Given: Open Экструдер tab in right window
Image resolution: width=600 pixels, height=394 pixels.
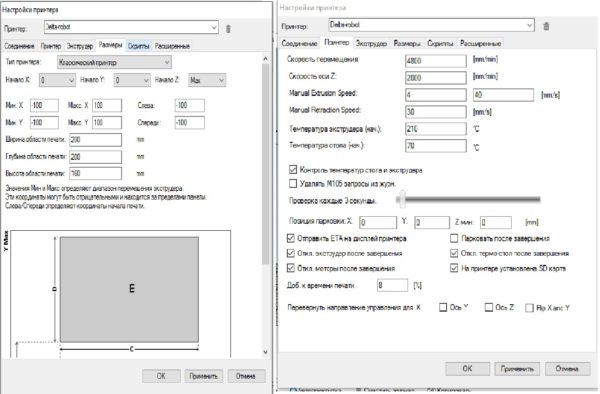Looking at the screenshot, I should click(x=371, y=44).
